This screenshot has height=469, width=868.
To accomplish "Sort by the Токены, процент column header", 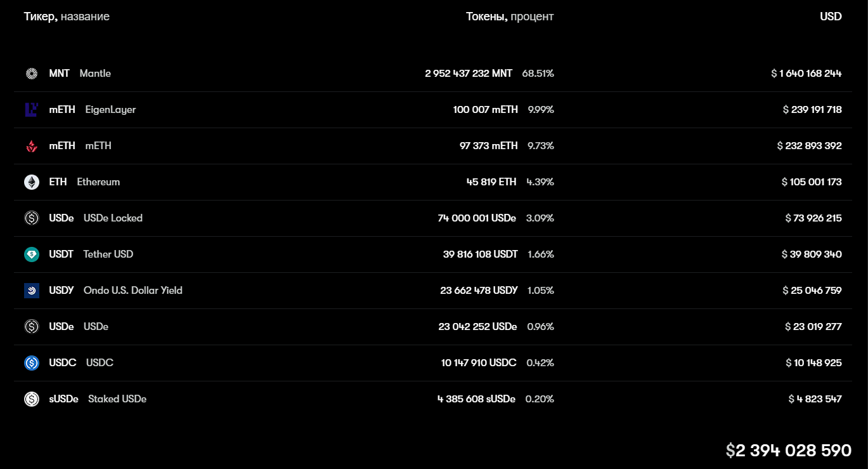I will tap(510, 17).
